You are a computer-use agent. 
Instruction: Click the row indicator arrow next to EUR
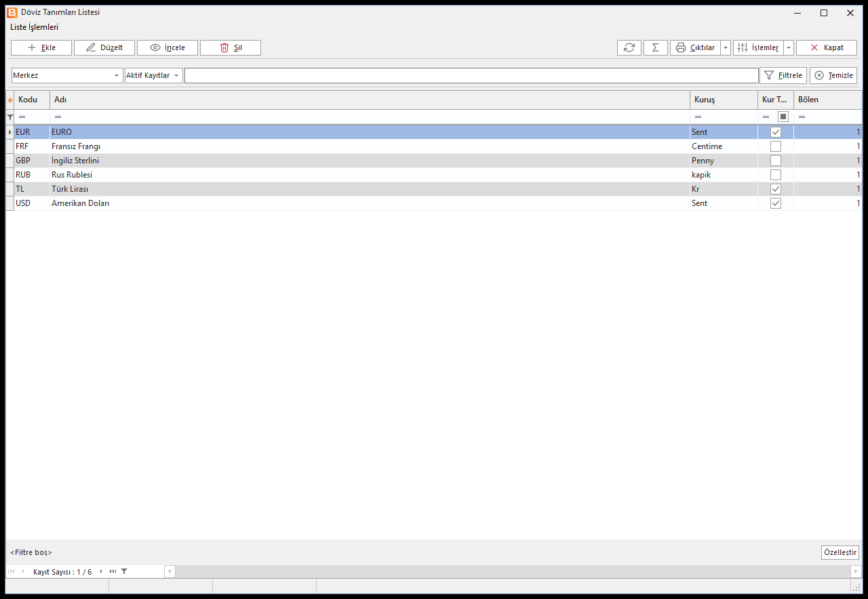10,132
